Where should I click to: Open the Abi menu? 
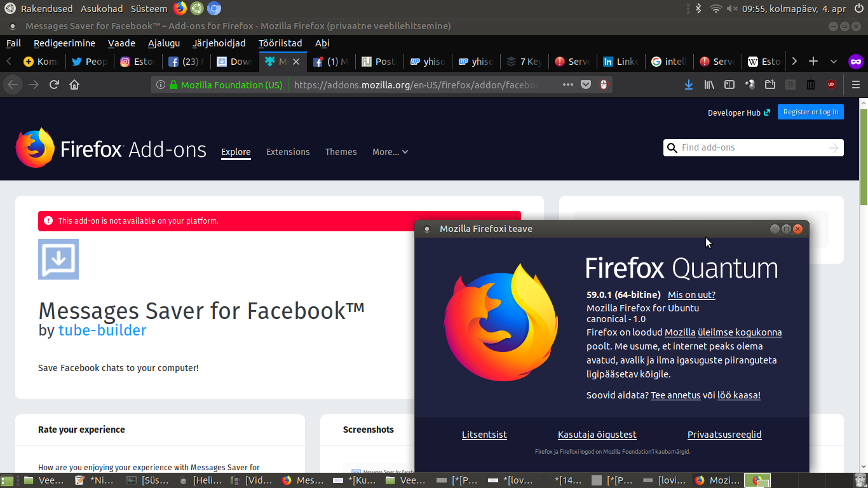322,43
